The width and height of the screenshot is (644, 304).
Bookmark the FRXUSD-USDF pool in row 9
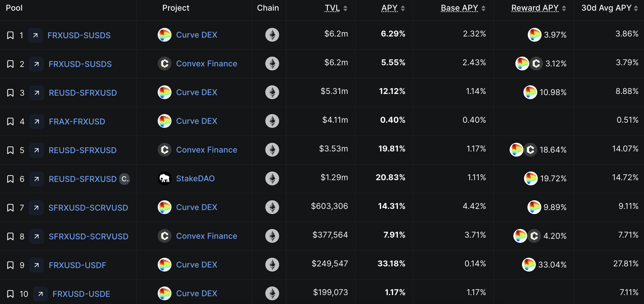[x=10, y=265]
